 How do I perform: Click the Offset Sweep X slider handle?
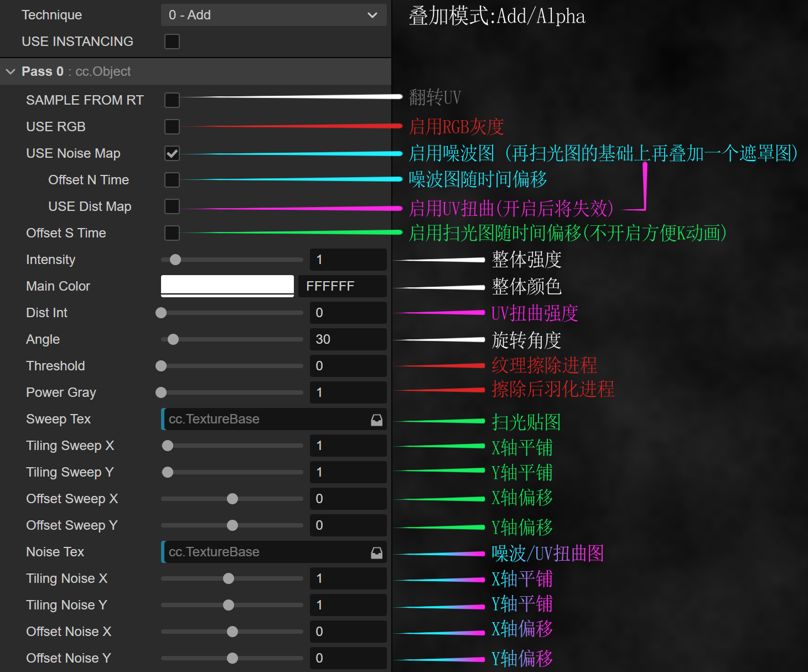[x=232, y=499]
